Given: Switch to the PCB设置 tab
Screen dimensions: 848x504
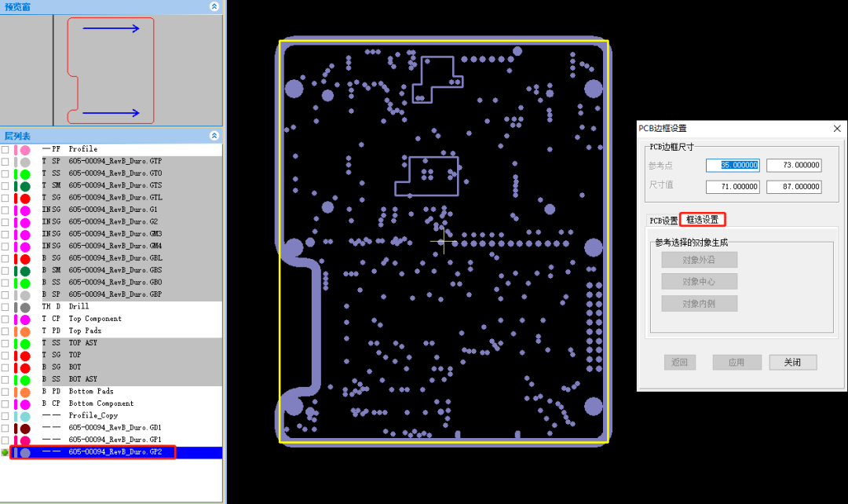Looking at the screenshot, I should click(663, 221).
